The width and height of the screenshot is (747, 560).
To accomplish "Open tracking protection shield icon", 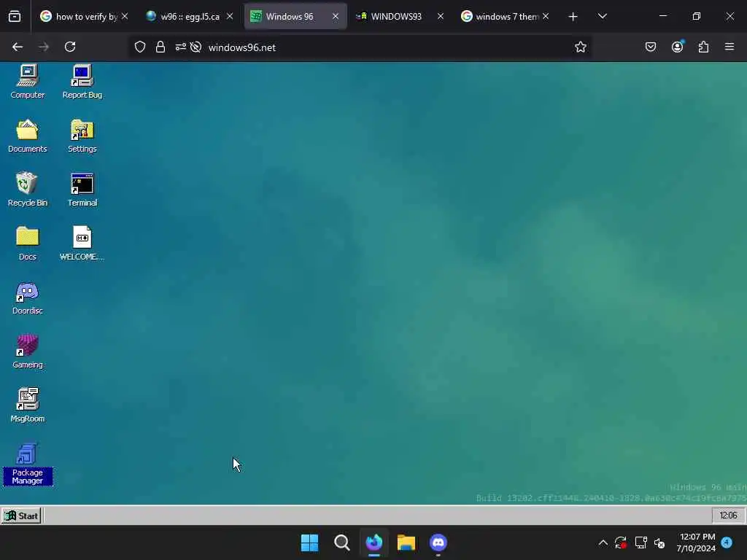I will (x=139, y=47).
